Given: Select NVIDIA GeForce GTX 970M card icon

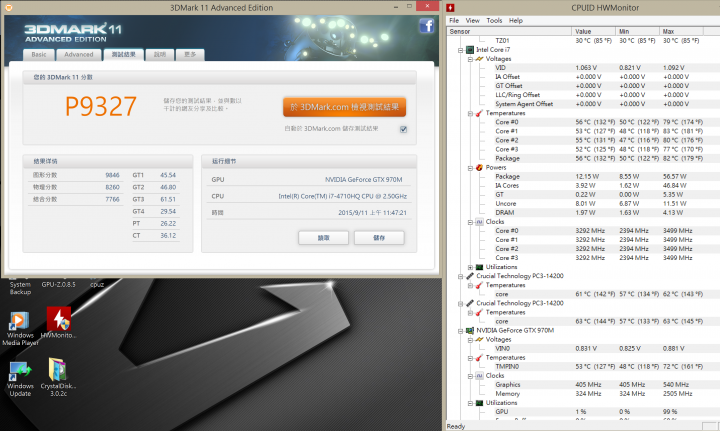Looking at the screenshot, I should coord(470,330).
